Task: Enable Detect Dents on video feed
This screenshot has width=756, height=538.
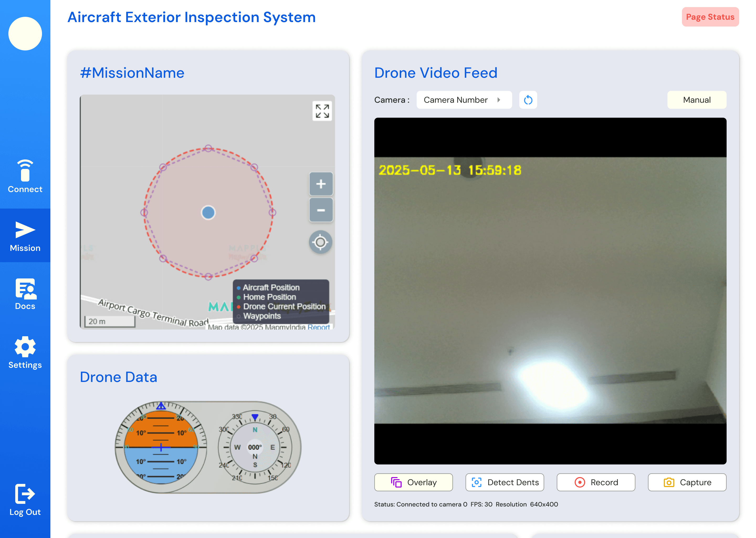Action: click(505, 482)
